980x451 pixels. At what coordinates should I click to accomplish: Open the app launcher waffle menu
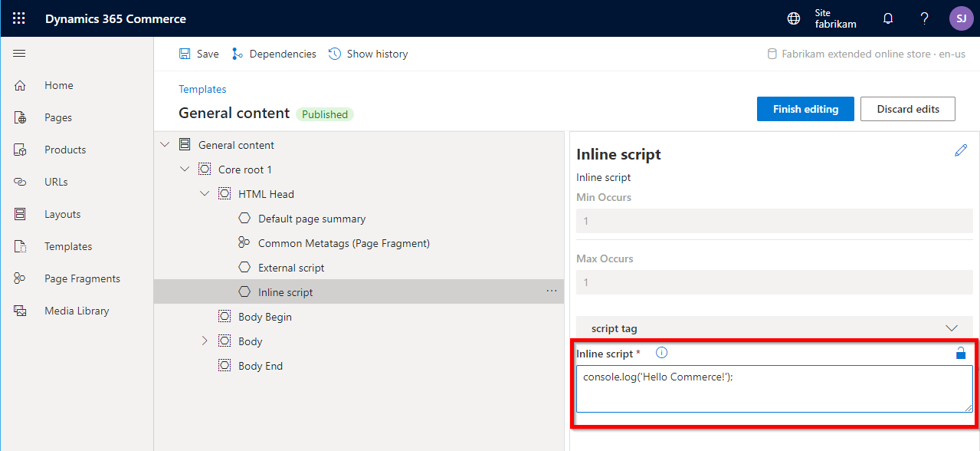point(18,18)
